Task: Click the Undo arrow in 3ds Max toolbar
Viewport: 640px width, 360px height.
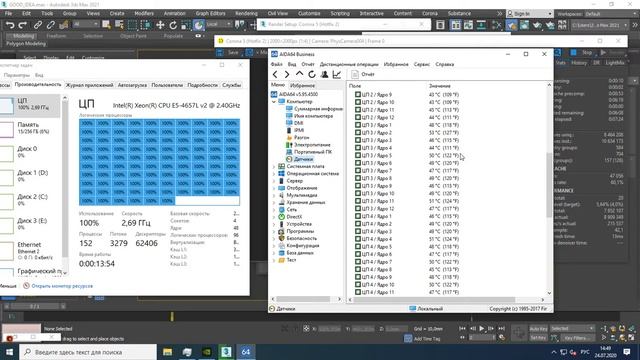Action: [x=10, y=25]
